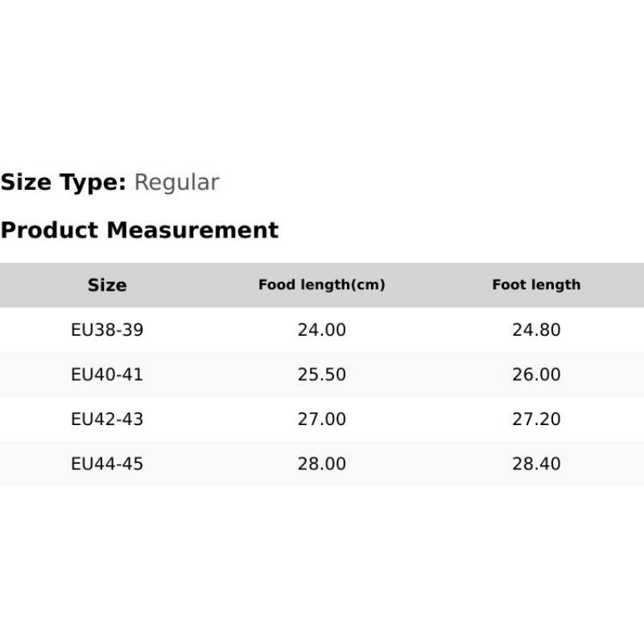Click the Size column header

click(x=107, y=285)
